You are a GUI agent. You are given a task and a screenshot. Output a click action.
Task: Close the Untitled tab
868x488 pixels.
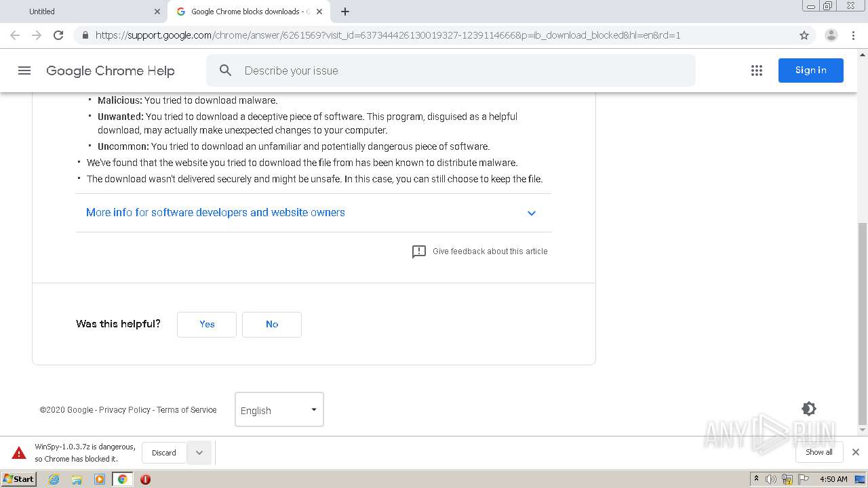157,12
